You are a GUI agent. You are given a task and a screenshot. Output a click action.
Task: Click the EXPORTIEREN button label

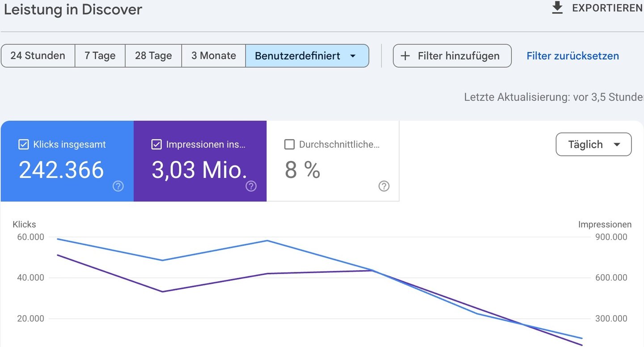[607, 8]
